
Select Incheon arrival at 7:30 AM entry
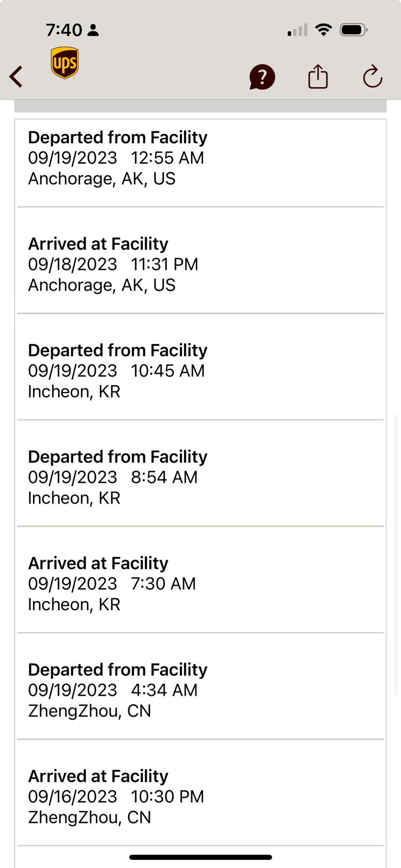coord(200,583)
